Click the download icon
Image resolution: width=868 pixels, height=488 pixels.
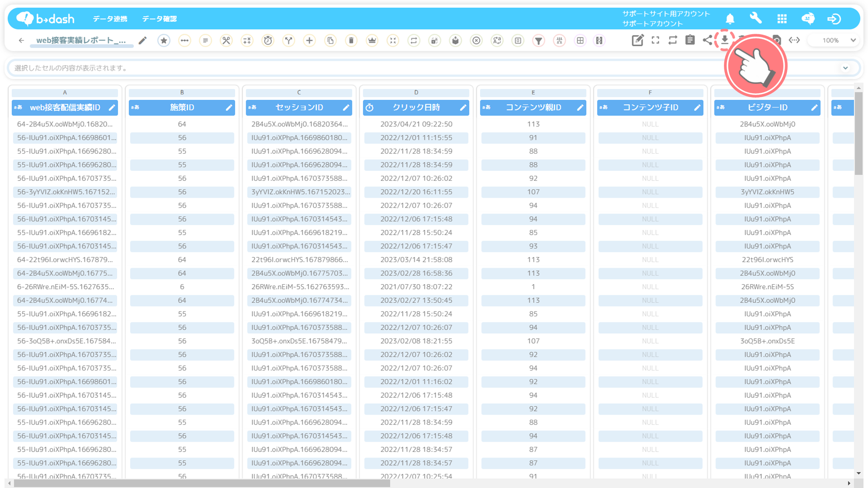point(724,40)
